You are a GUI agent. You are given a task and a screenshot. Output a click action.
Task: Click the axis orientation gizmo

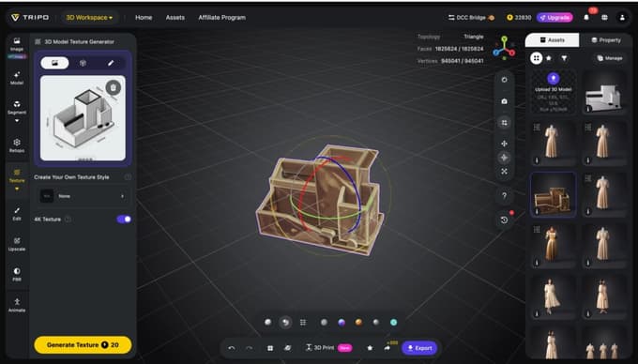click(x=504, y=48)
